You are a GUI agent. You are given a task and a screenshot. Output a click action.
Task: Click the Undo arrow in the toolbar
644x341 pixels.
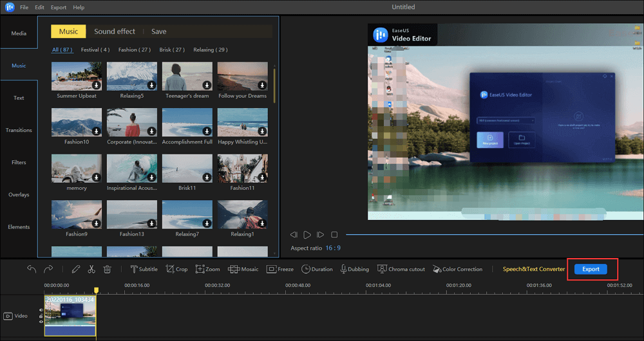[32, 269]
